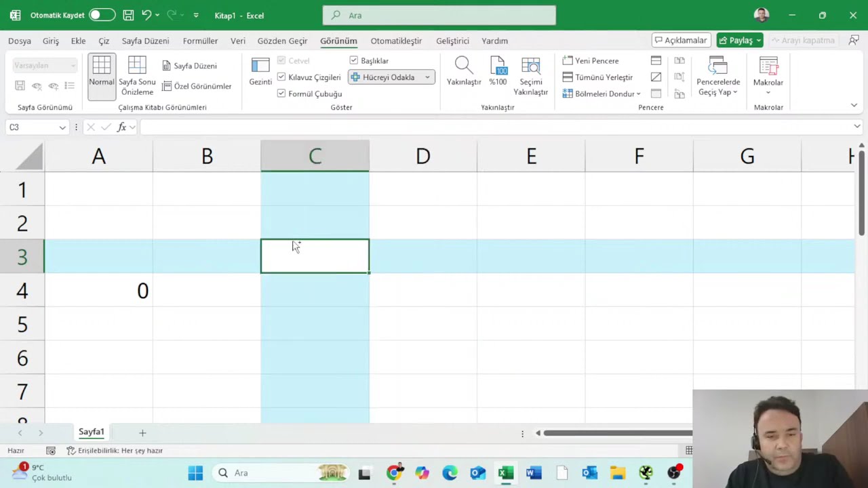868x488 pixels.
Task: Switch to the Geliştirici tab
Action: [452, 41]
